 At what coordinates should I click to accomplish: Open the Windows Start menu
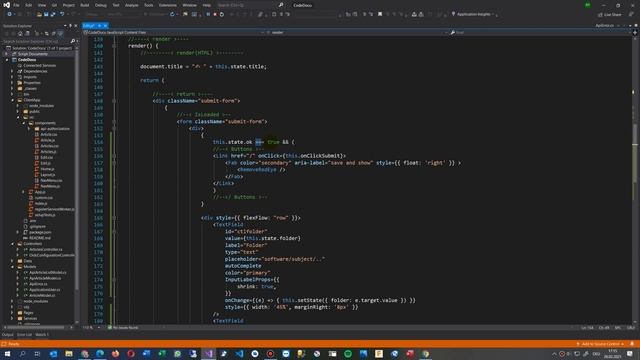pos(7,353)
